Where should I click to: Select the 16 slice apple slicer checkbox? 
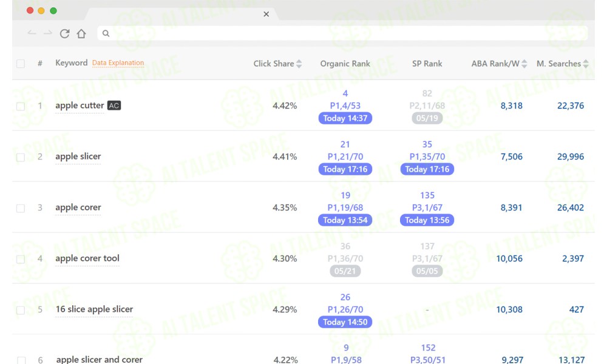(21, 310)
